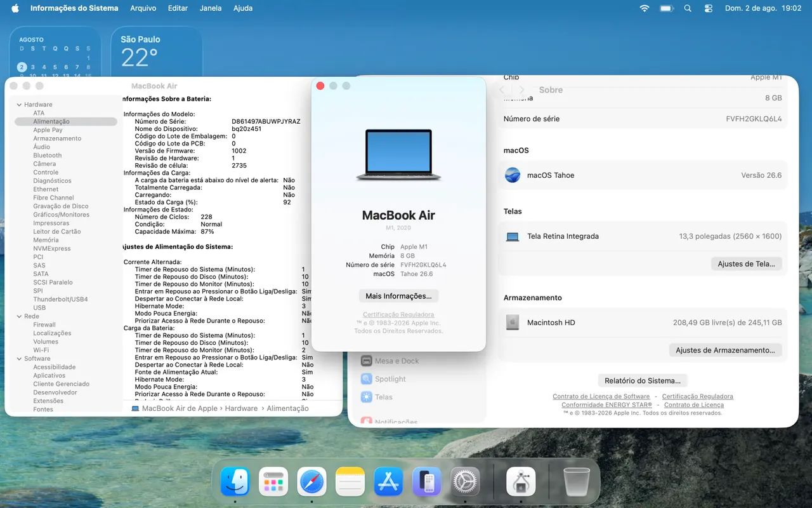Select Aplicativos under Software
Image resolution: width=812 pixels, height=508 pixels.
point(49,375)
